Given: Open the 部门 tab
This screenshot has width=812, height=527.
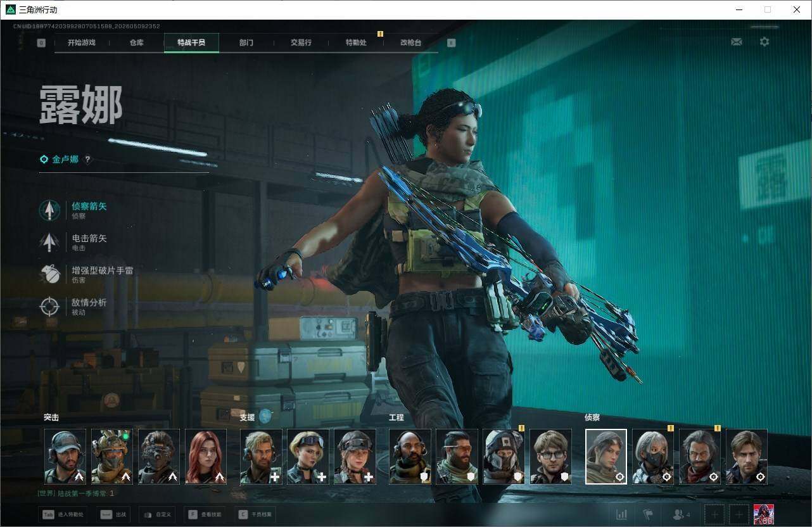Looking at the screenshot, I should tap(246, 42).
